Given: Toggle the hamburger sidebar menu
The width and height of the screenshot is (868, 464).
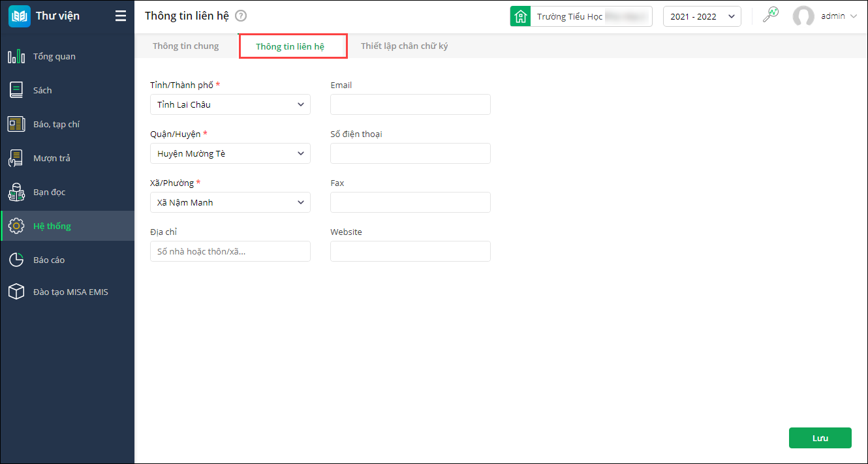Looking at the screenshot, I should pos(121,16).
